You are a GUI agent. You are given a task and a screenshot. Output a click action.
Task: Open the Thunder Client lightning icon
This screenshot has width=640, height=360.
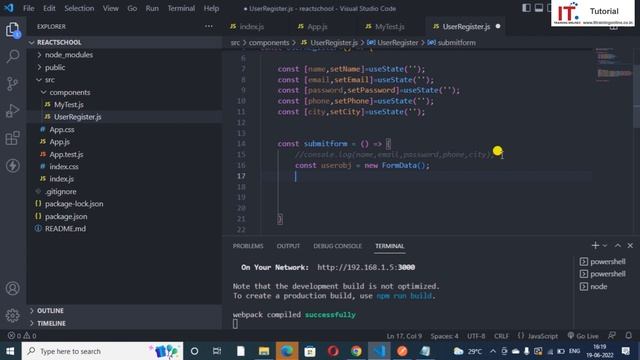(13, 165)
